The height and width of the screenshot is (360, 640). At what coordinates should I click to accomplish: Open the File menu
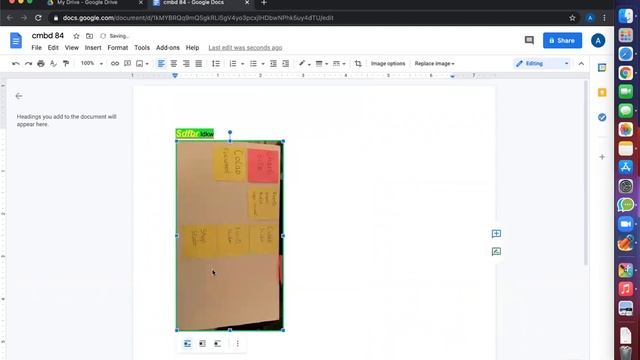[x=36, y=48]
